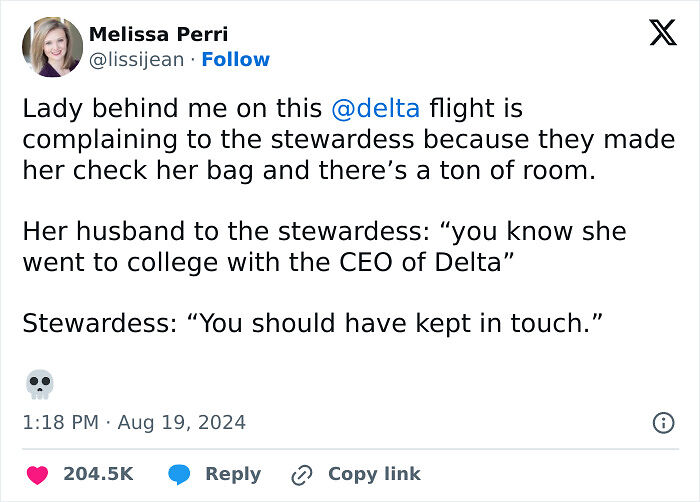Viewport: 700px width, 502px height.
Task: Like the tweet with the heart icon
Action: [36, 474]
